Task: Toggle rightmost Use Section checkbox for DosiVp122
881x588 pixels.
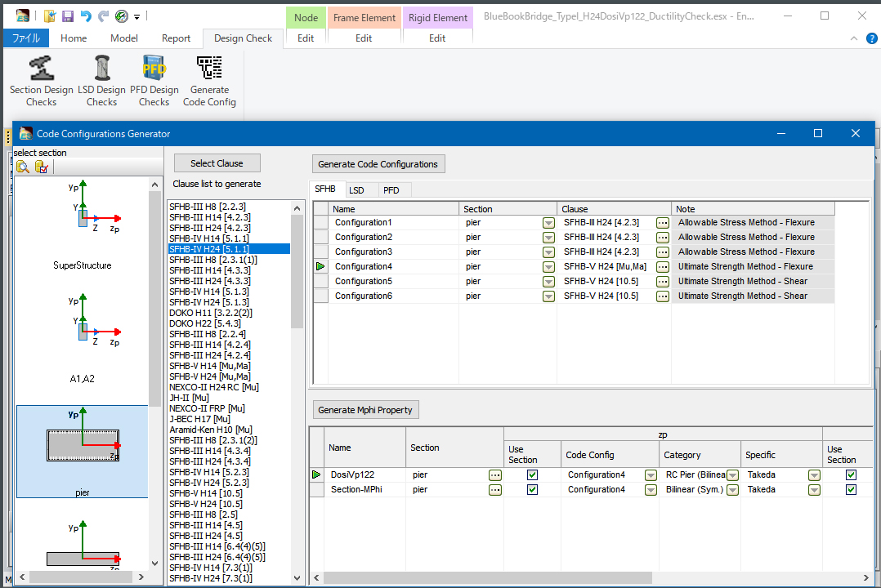Action: [851, 474]
